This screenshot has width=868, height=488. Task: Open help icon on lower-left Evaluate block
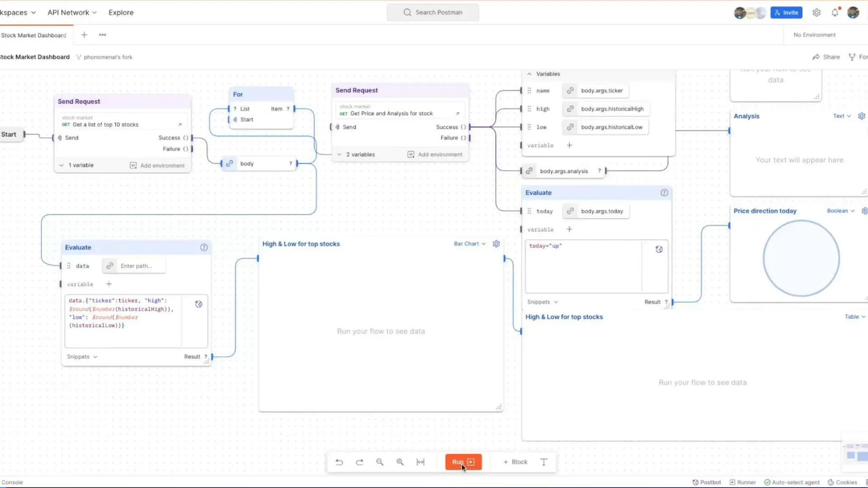coord(204,247)
